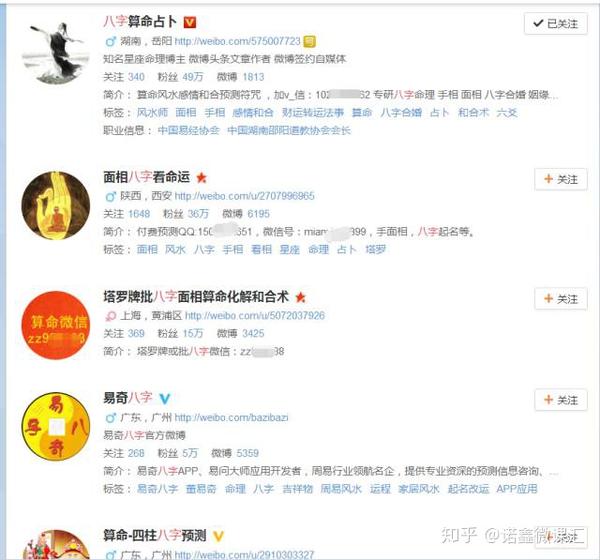Click the red star badge next to 面相八字看命运
The image size is (600, 560).
point(201,178)
